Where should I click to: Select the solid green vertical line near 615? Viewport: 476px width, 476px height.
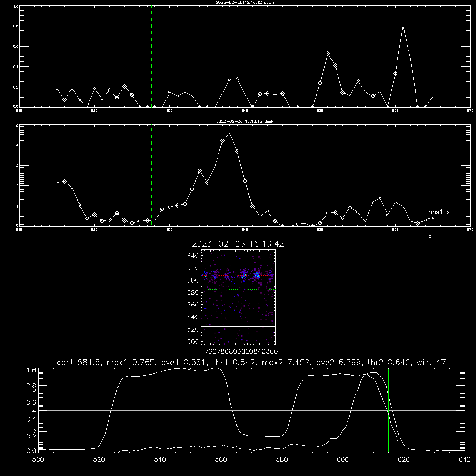point(388,410)
